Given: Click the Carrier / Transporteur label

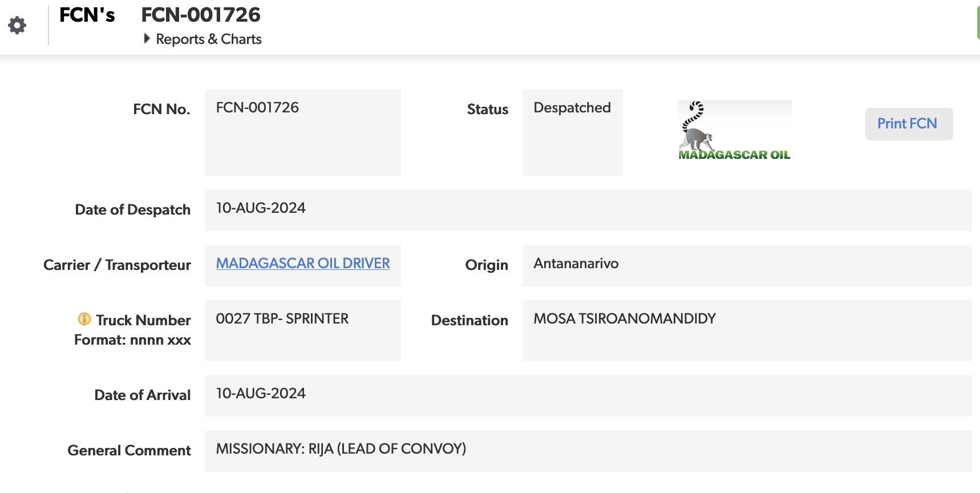Looking at the screenshot, I should coord(117,265).
